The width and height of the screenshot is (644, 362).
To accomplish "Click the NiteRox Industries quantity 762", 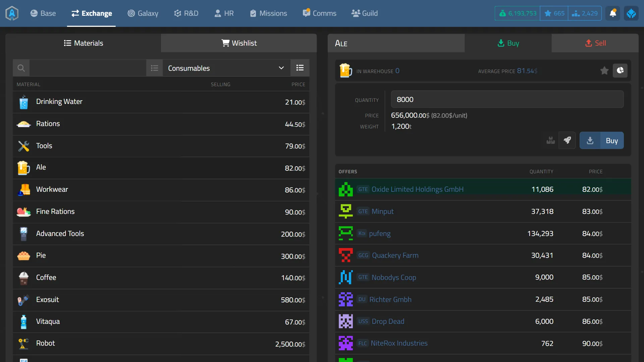I will point(547,343).
